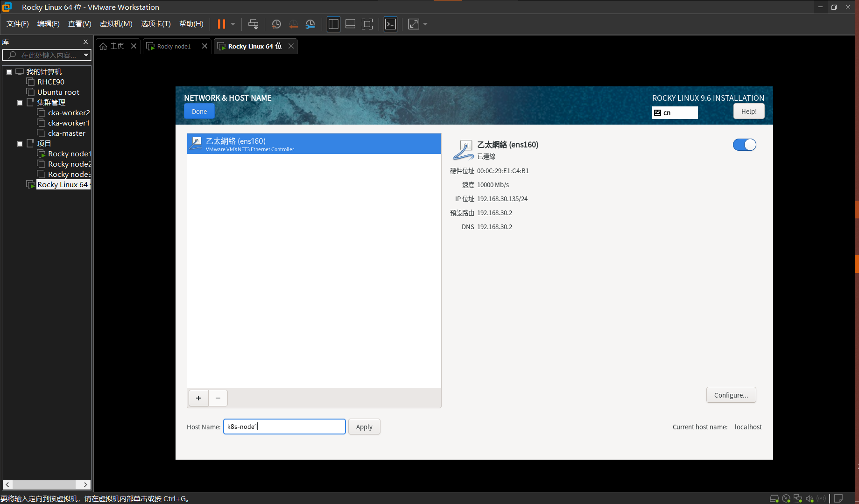Switch to console view
The width and height of the screenshot is (859, 504).
tap(390, 24)
